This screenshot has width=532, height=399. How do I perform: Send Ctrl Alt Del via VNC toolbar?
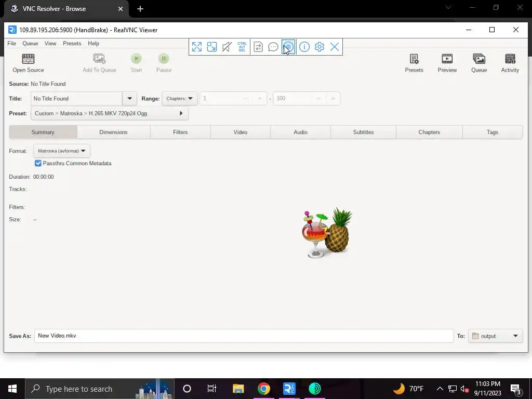click(242, 47)
